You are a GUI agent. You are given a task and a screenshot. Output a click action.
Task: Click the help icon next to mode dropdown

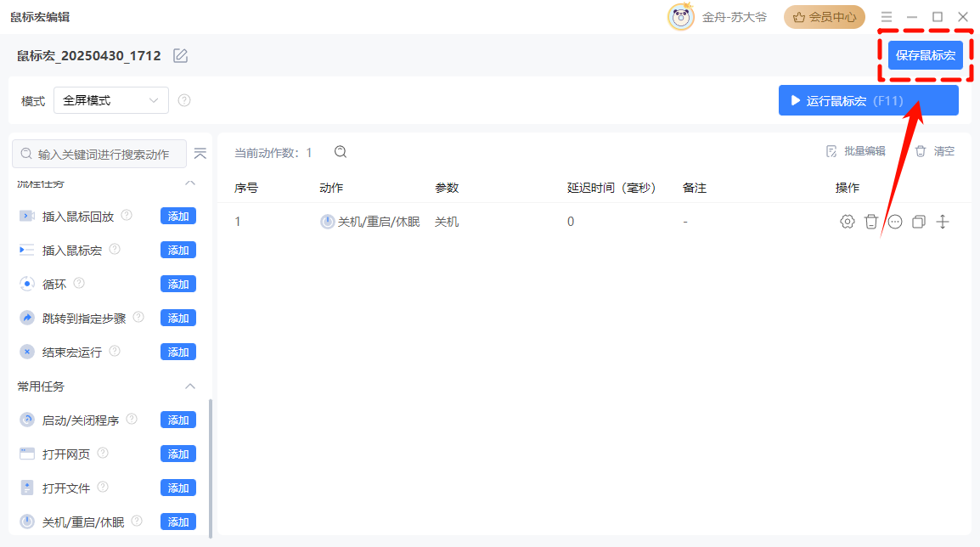[x=183, y=100]
